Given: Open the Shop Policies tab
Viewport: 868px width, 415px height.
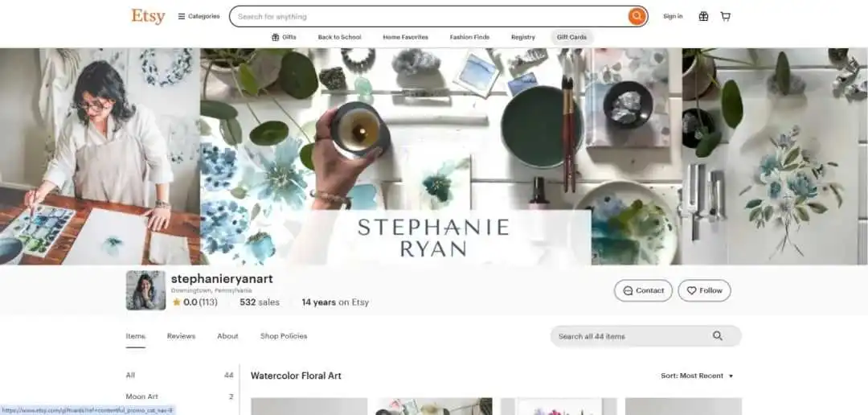Looking at the screenshot, I should coord(284,336).
